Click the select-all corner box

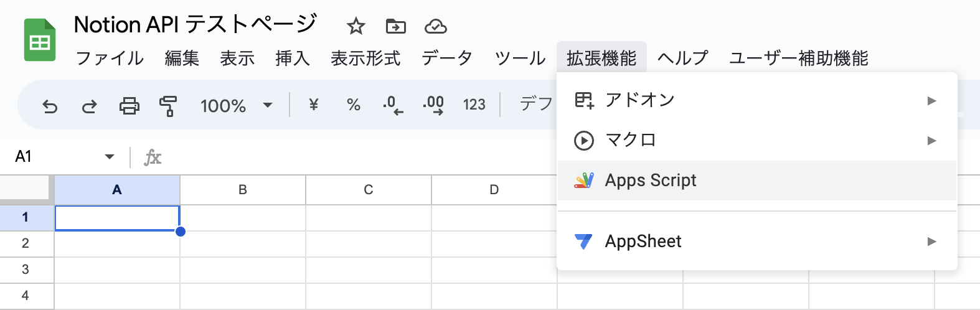26,189
